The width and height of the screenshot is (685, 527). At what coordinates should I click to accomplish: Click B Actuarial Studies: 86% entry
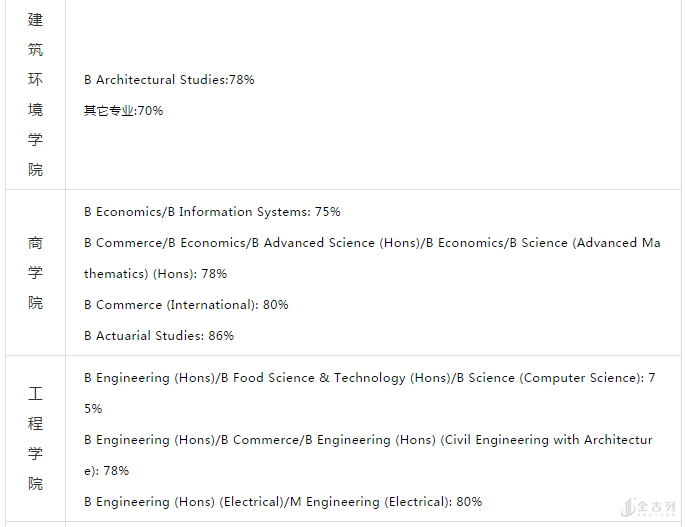coord(159,336)
